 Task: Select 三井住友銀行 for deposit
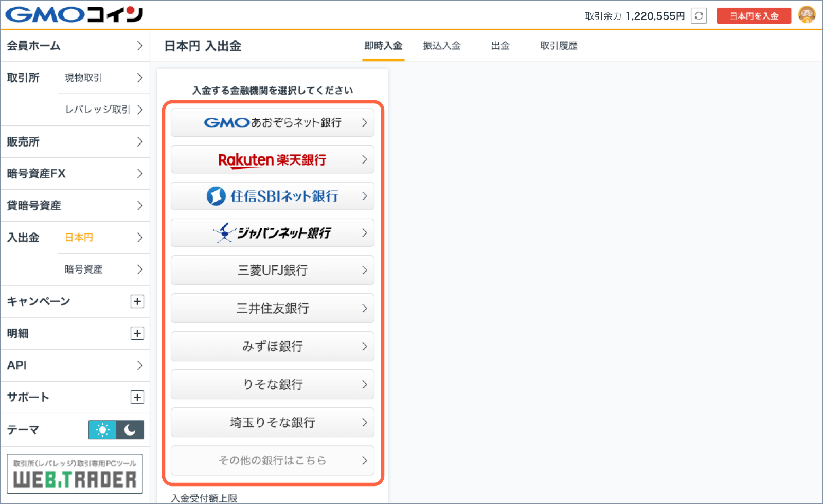[273, 308]
